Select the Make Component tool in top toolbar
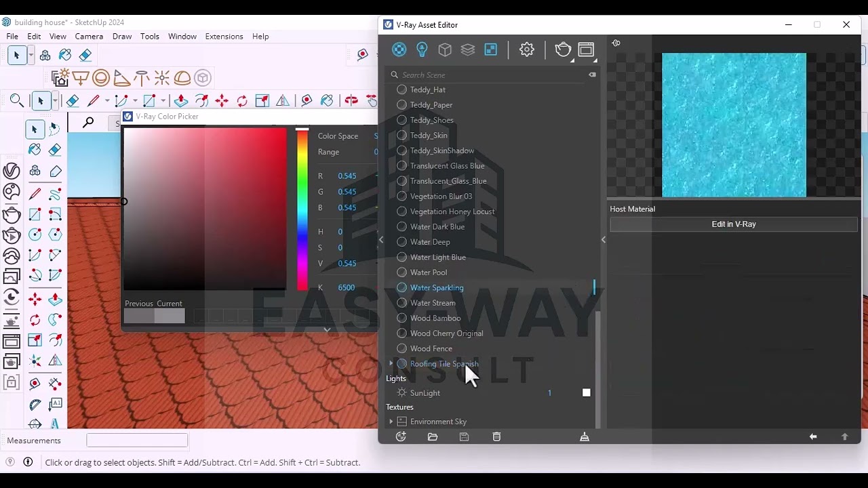 (45, 56)
